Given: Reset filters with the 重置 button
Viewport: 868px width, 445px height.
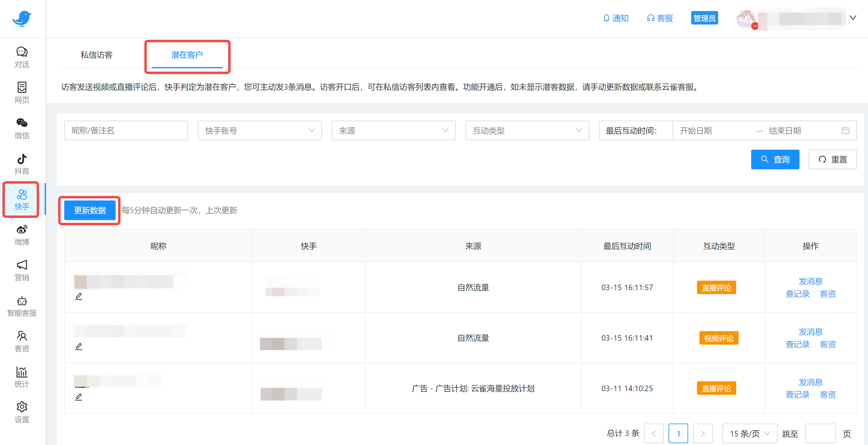Looking at the screenshot, I should [833, 159].
